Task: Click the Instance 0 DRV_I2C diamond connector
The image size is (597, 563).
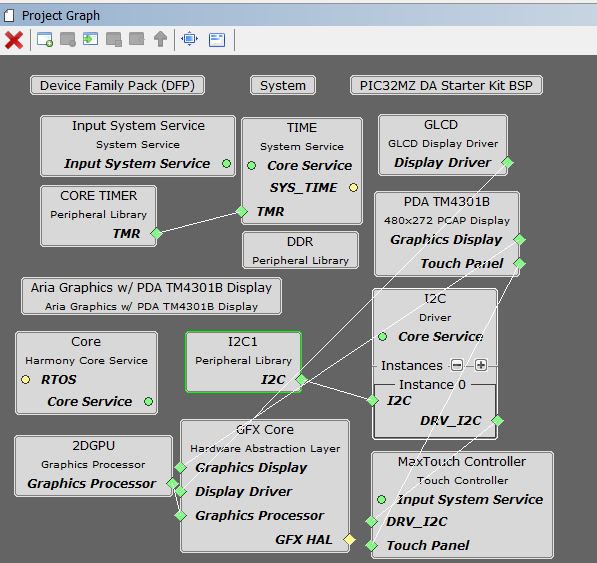Action: [497, 421]
